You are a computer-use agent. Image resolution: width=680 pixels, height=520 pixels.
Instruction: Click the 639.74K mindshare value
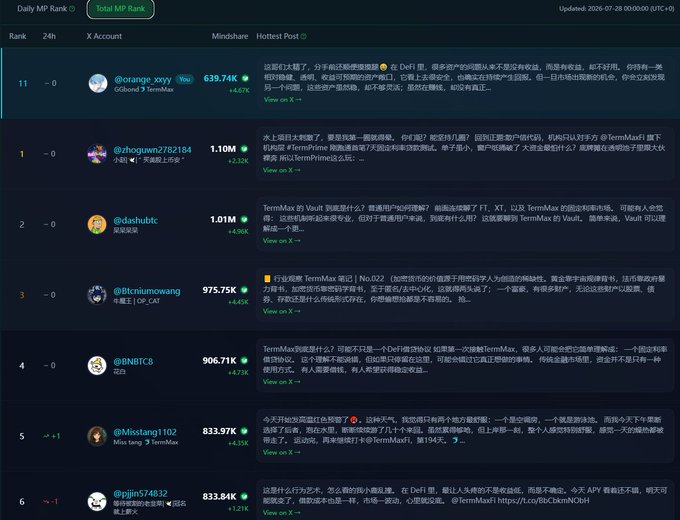click(x=220, y=78)
